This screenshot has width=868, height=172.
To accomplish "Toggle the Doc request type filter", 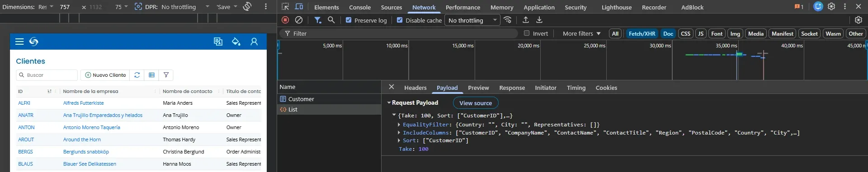I will pyautogui.click(x=668, y=33).
